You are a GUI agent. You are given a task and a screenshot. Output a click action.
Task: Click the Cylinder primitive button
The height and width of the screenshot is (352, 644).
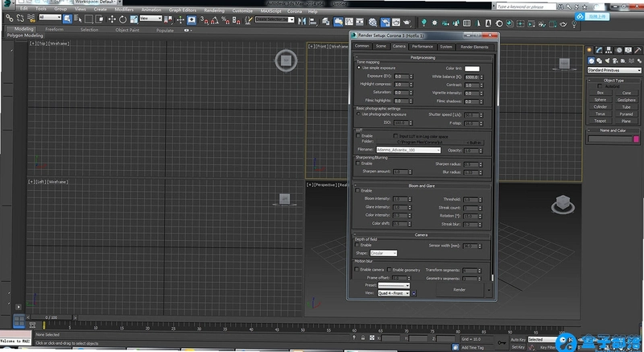[600, 107]
